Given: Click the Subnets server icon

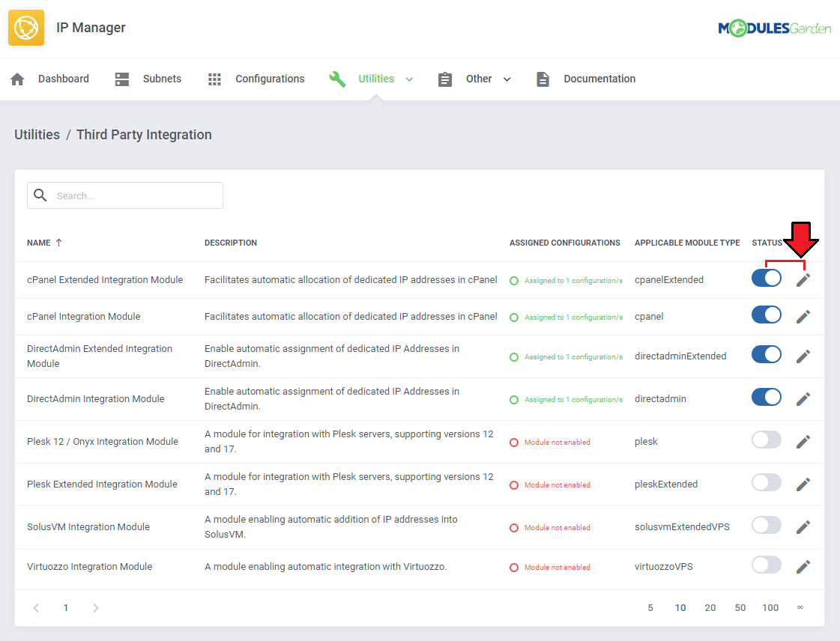Looking at the screenshot, I should [x=122, y=79].
